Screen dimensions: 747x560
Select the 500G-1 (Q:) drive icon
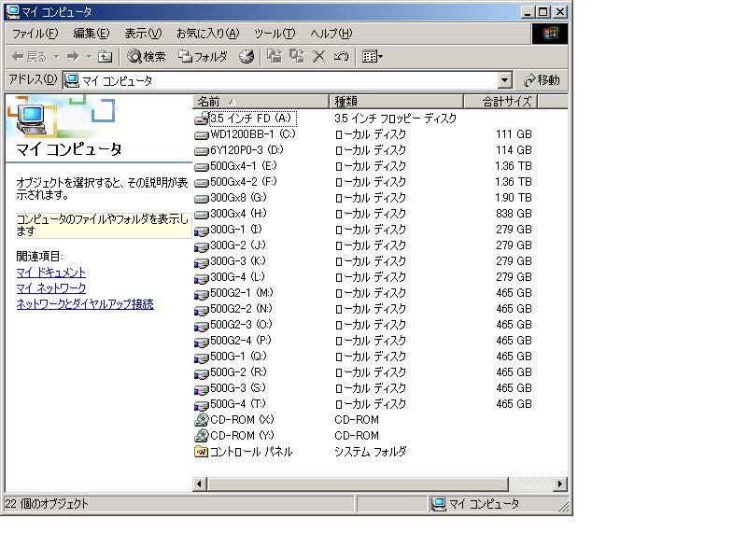(202, 357)
